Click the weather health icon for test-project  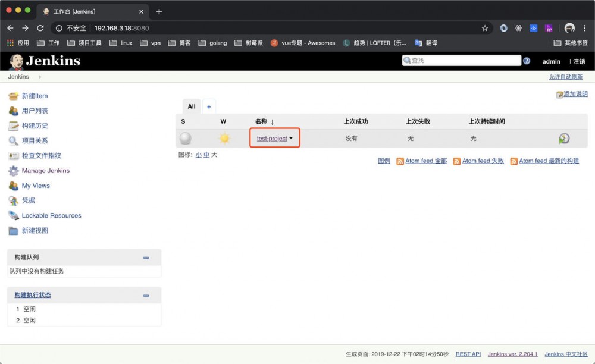click(x=223, y=138)
